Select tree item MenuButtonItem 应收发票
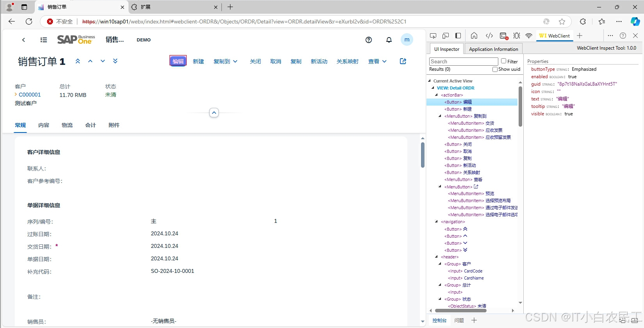Screen dimensions: 644x328 [475, 130]
